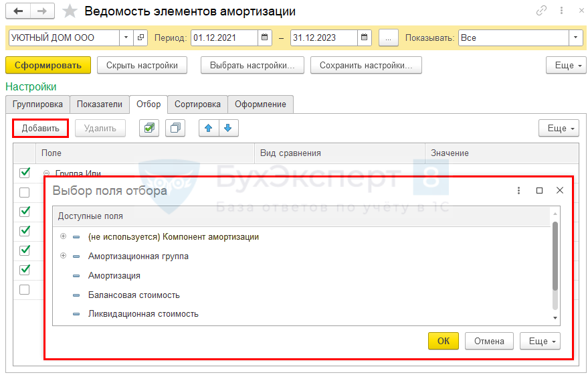Click the available fields list scrollbar
Screen dimensions: 588x375
coord(555,256)
